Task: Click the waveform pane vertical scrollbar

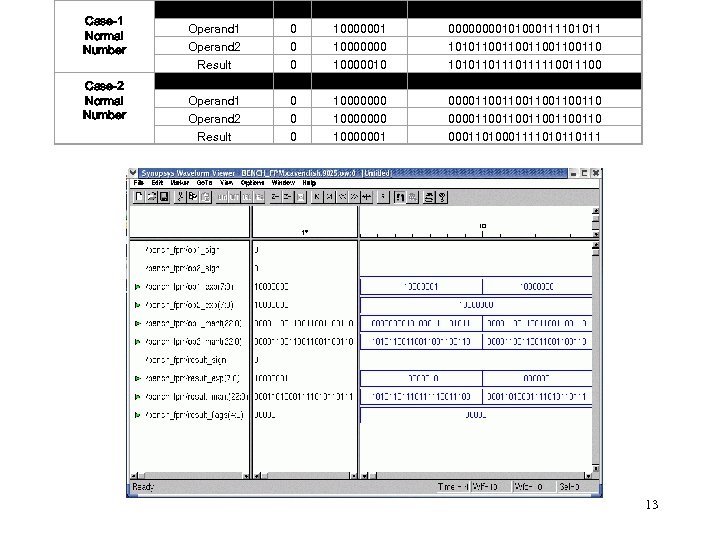Action: tap(596, 357)
